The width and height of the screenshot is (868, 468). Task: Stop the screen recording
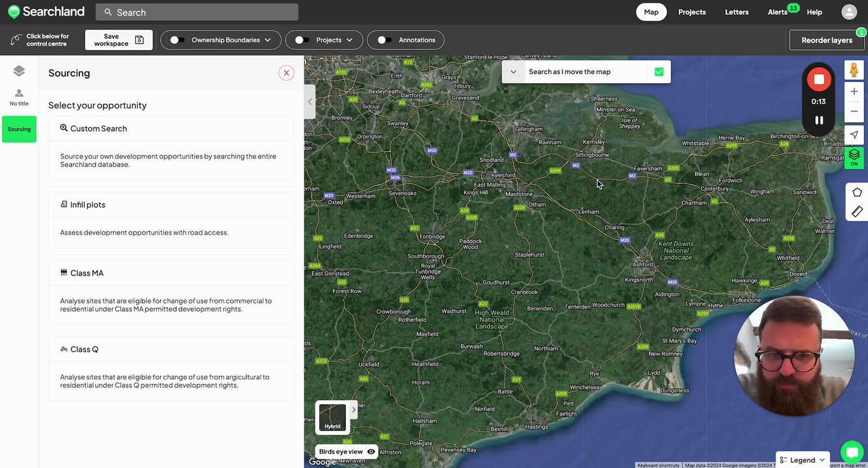click(819, 79)
